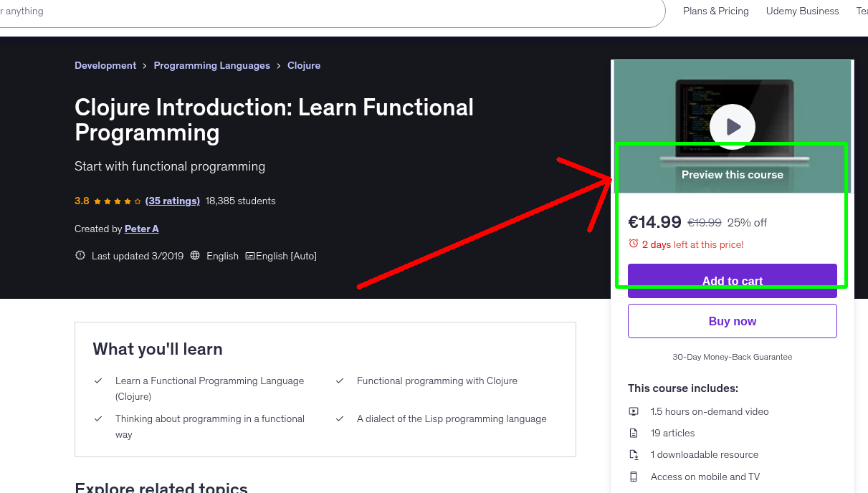The width and height of the screenshot is (868, 493).
Task: Click the downloadable resource icon
Action: pos(634,454)
